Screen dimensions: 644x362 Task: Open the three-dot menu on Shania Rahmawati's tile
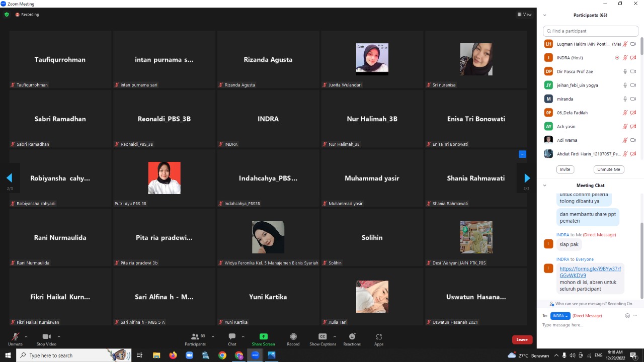(522, 154)
